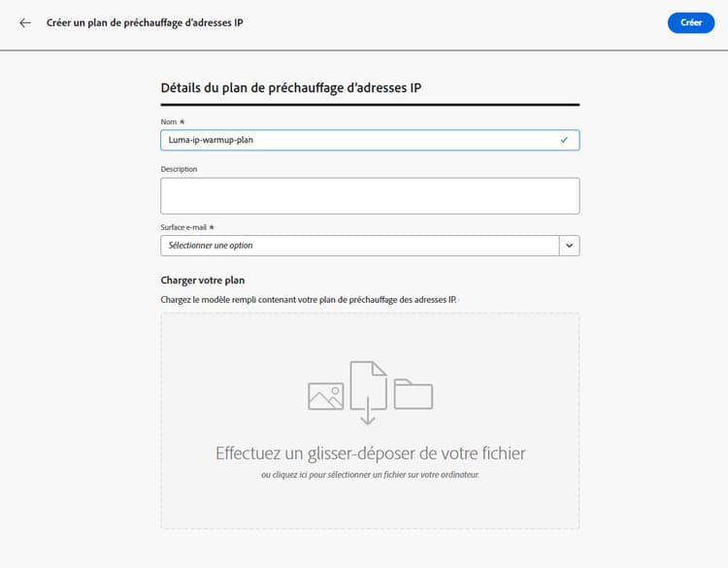The image size is (728, 568).
Task: Click the "Sélectionner une option" placeholder text
Action: click(x=211, y=246)
